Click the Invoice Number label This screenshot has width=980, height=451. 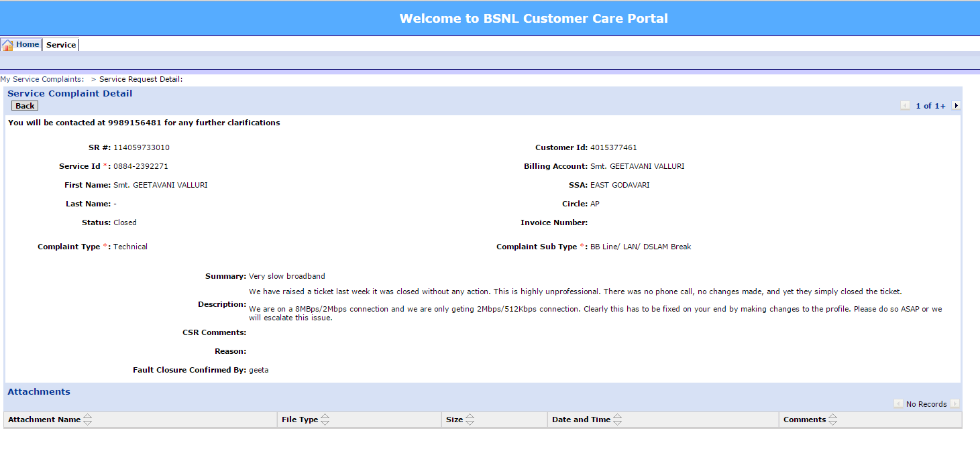tap(554, 222)
